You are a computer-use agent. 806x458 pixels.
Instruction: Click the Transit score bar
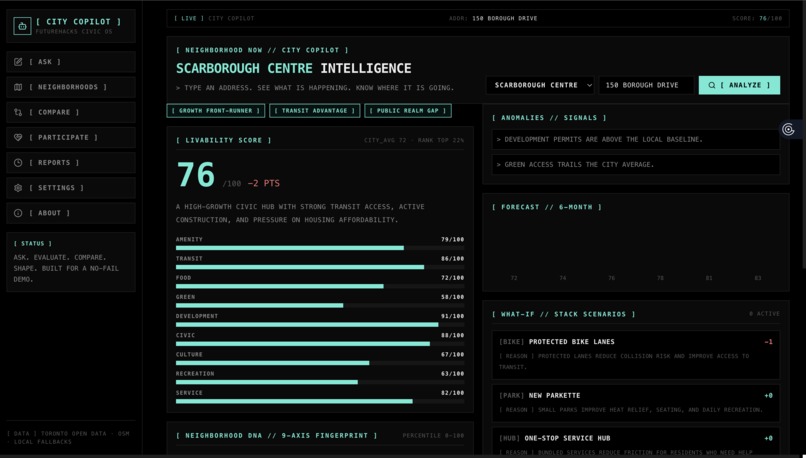click(320, 267)
